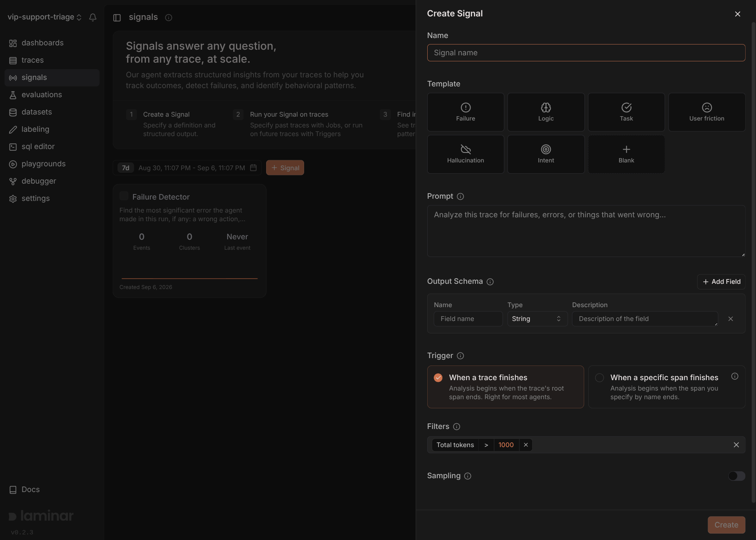The width and height of the screenshot is (756, 540).
Task: Open the sql editor page
Action: pos(52,147)
